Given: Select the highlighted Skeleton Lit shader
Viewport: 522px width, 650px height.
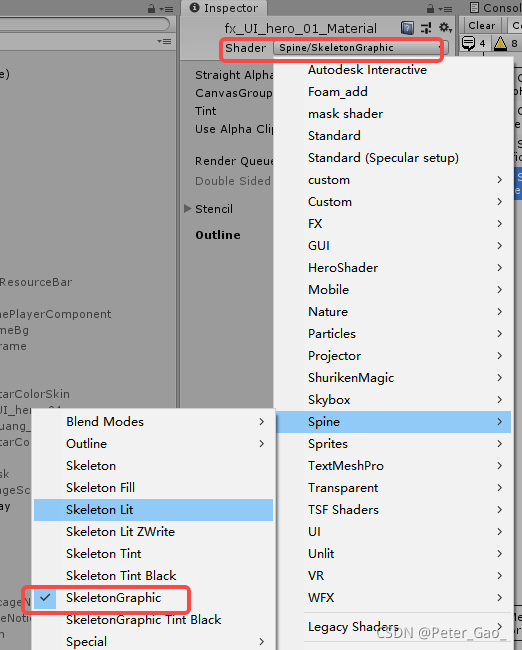Looking at the screenshot, I should 153,510.
